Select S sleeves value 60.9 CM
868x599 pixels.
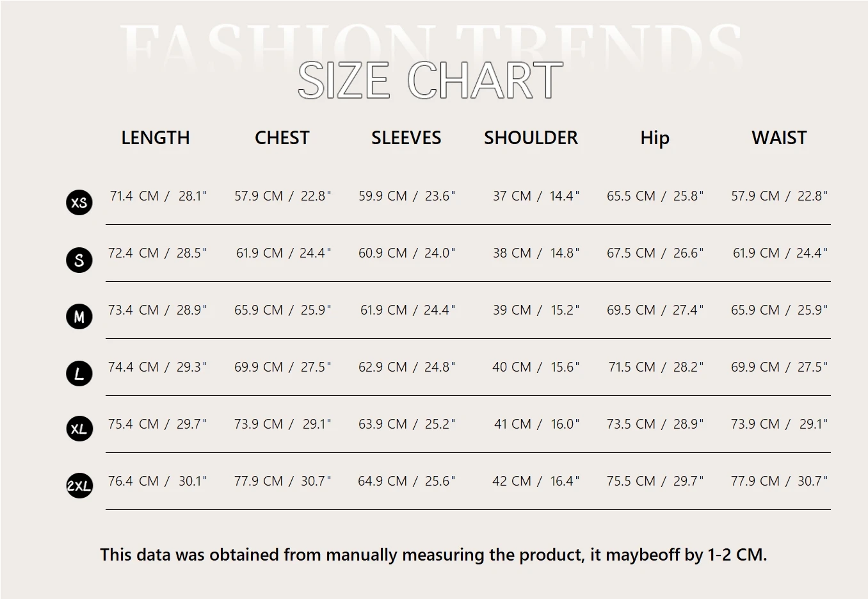tap(383, 253)
